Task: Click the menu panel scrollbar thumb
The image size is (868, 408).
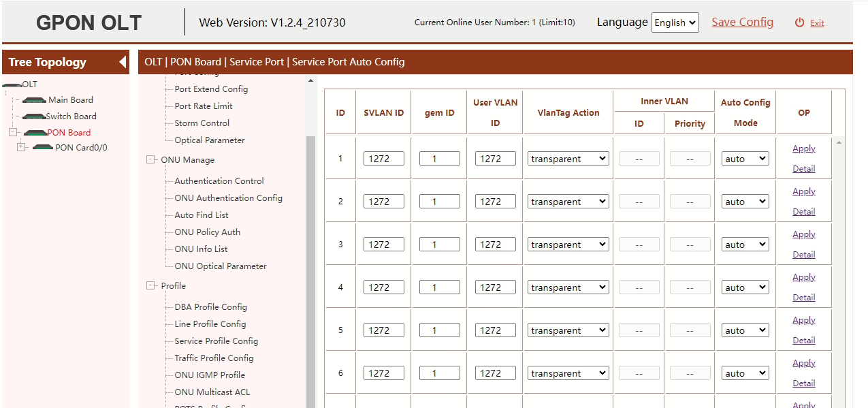Action: tap(311, 271)
